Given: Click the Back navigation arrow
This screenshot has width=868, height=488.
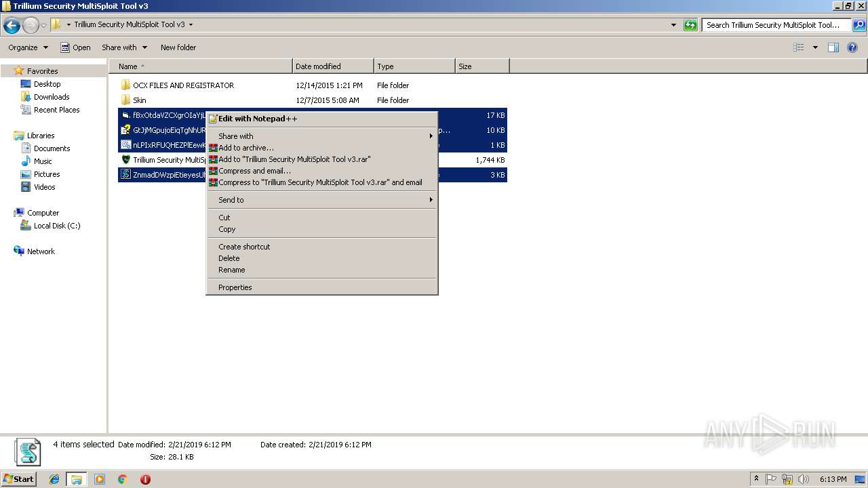Looking at the screenshot, I should tap(12, 26).
